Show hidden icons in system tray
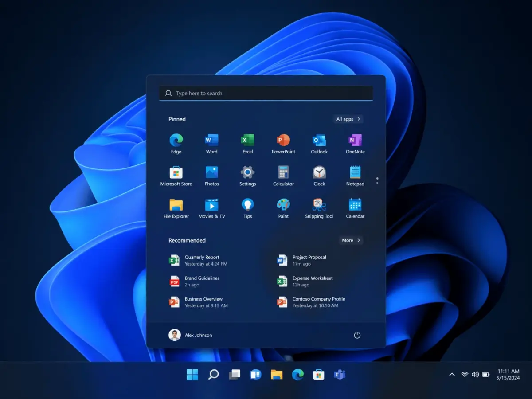 [x=452, y=375]
